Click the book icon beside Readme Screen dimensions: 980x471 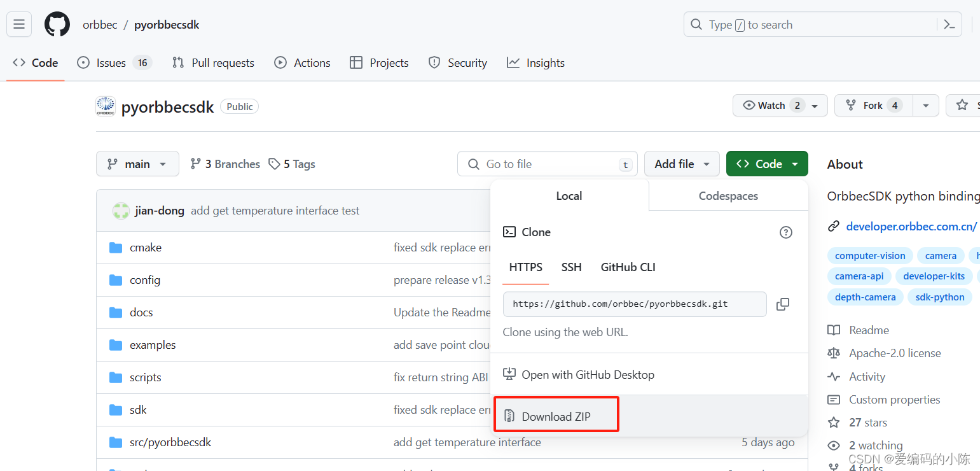(834, 330)
